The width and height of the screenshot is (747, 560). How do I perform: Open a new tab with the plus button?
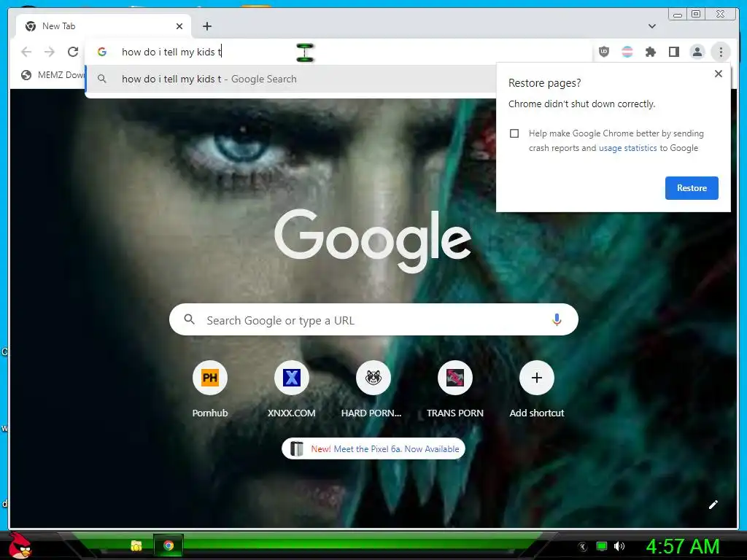tap(206, 26)
